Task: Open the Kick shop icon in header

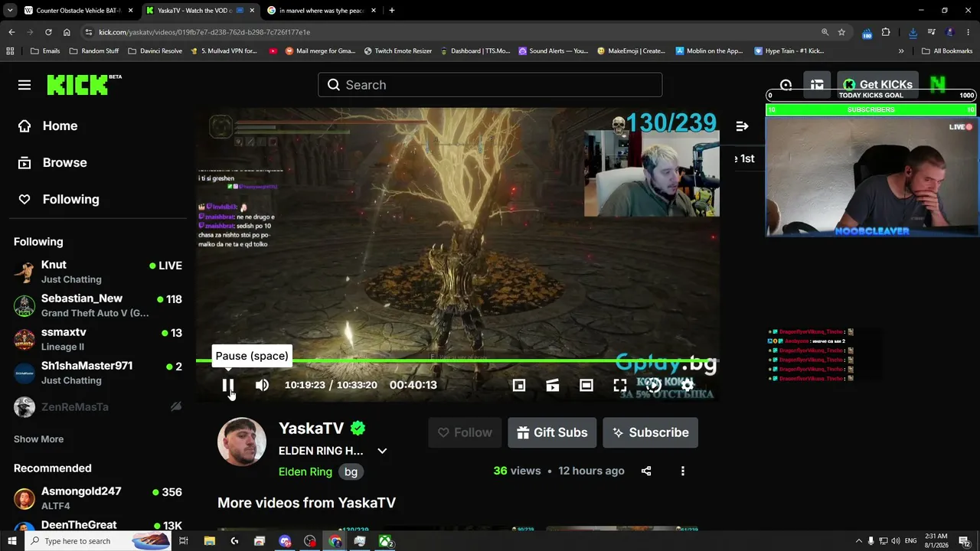Action: [817, 85]
